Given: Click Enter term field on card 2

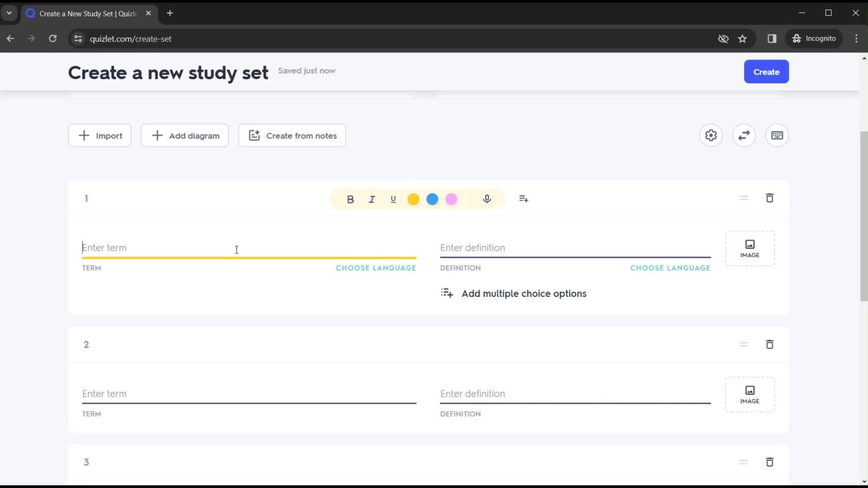Looking at the screenshot, I should pos(249,394).
